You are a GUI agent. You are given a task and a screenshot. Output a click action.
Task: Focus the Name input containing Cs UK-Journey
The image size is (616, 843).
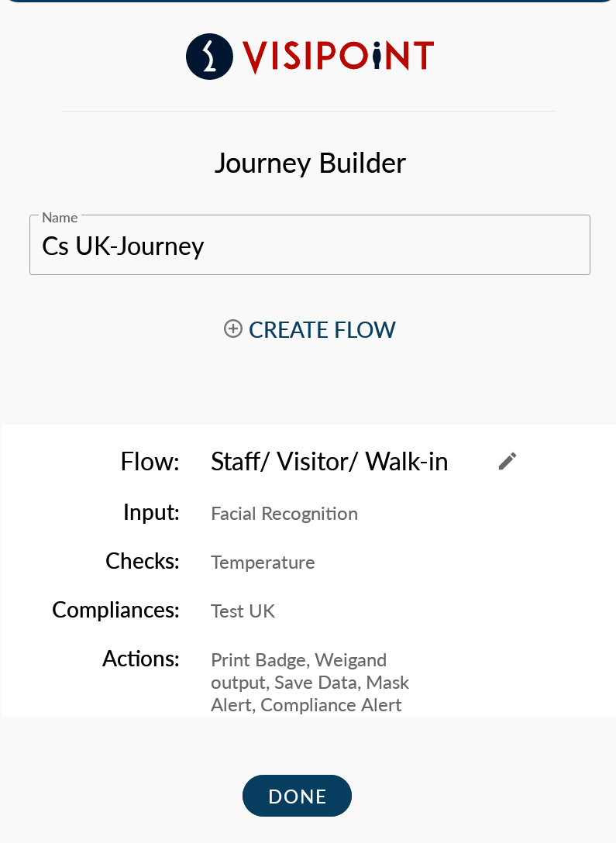point(310,246)
